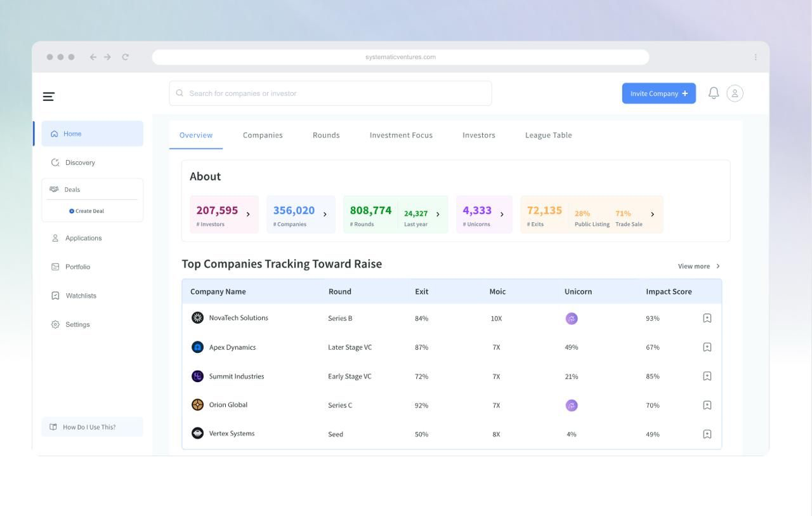812x516 pixels.
Task: Click the Invite Company button
Action: click(x=659, y=93)
